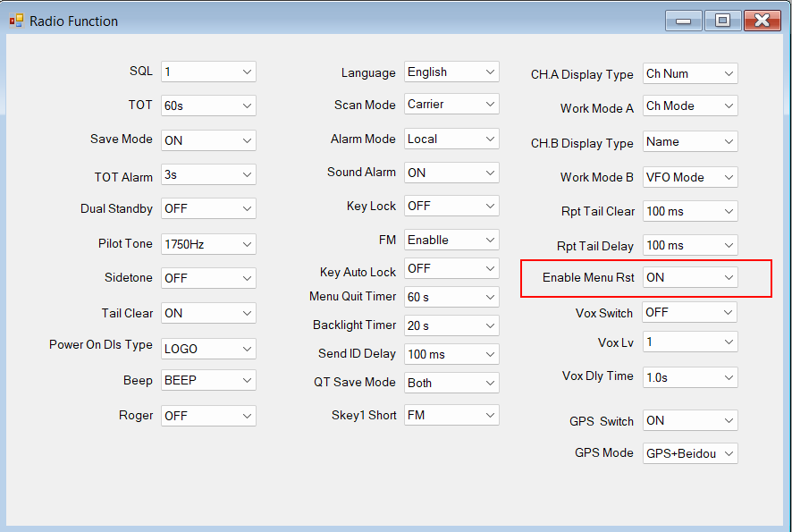Click the Enable Menu Rst label
792x532 pixels.
click(588, 277)
